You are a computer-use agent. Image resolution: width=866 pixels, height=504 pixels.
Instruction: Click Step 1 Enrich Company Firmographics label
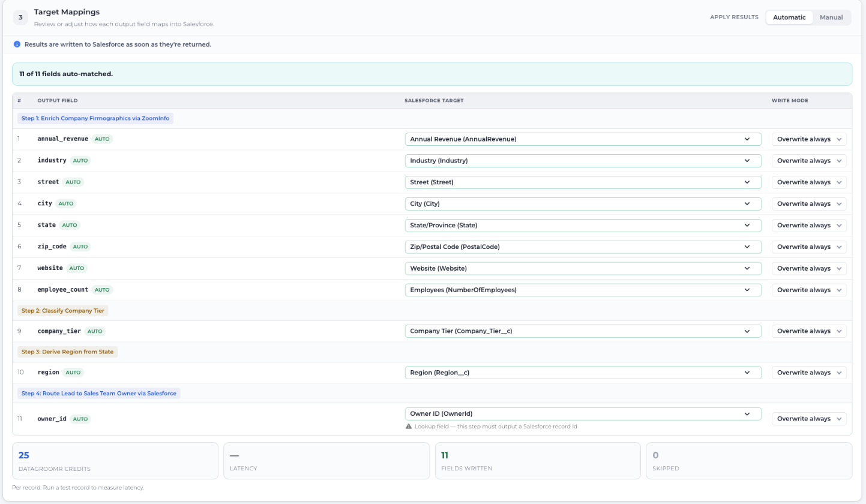(x=95, y=119)
